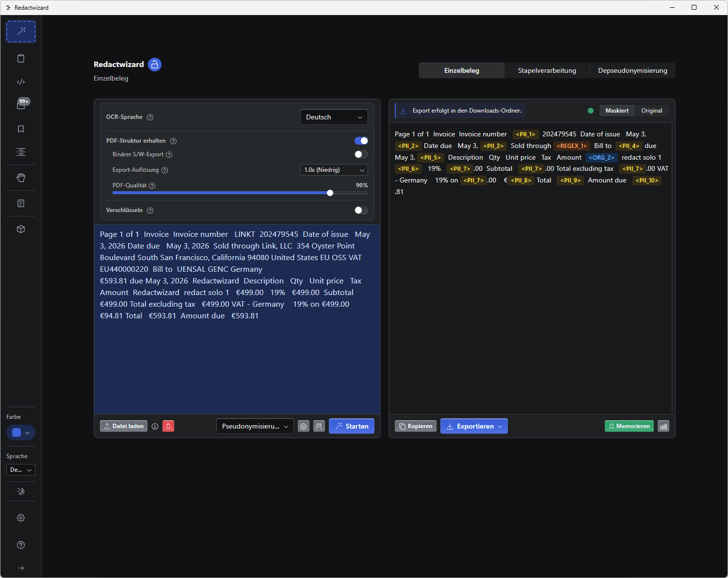Viewport: 728px width, 578px height.
Task: Switch to the Depseudonymisierung tab
Action: coord(632,70)
